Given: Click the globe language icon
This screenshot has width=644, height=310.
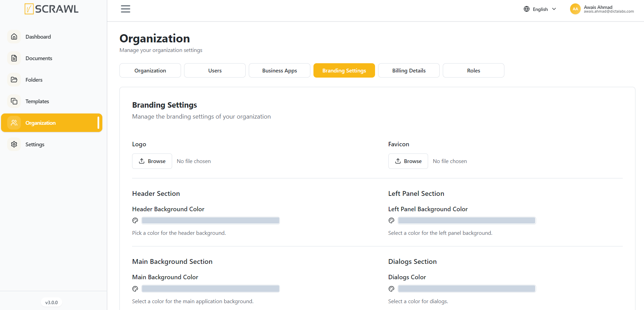Looking at the screenshot, I should tap(527, 9).
